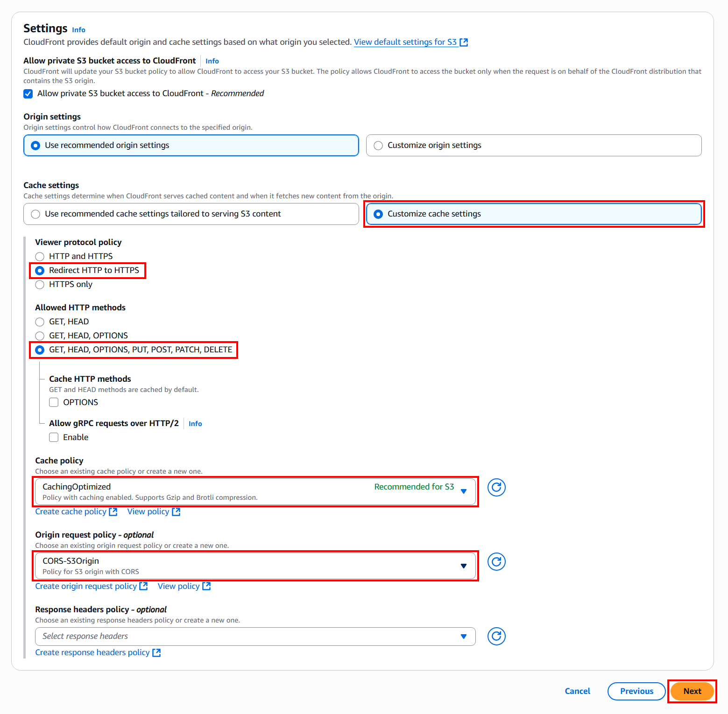Select the HTTPS only viewer protocol

pyautogui.click(x=40, y=285)
